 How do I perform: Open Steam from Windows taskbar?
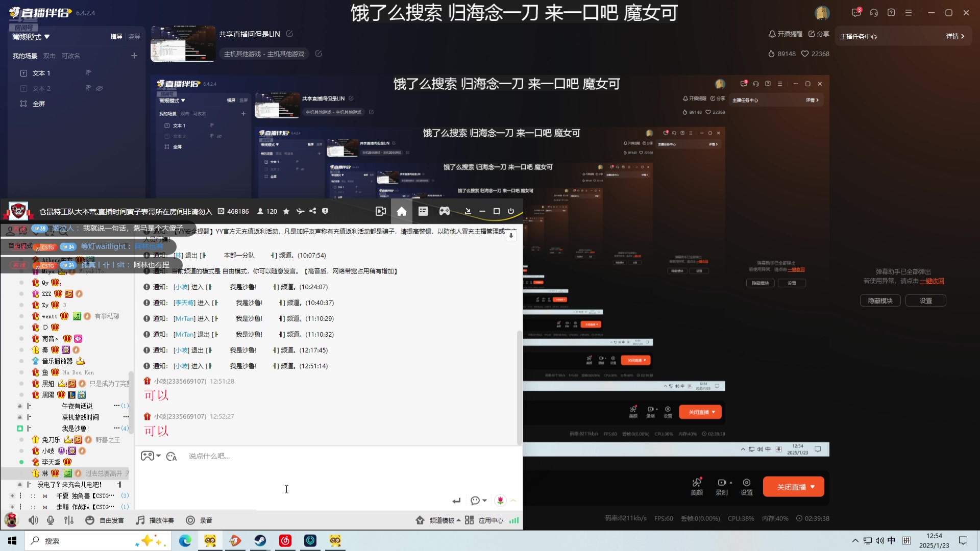260,540
